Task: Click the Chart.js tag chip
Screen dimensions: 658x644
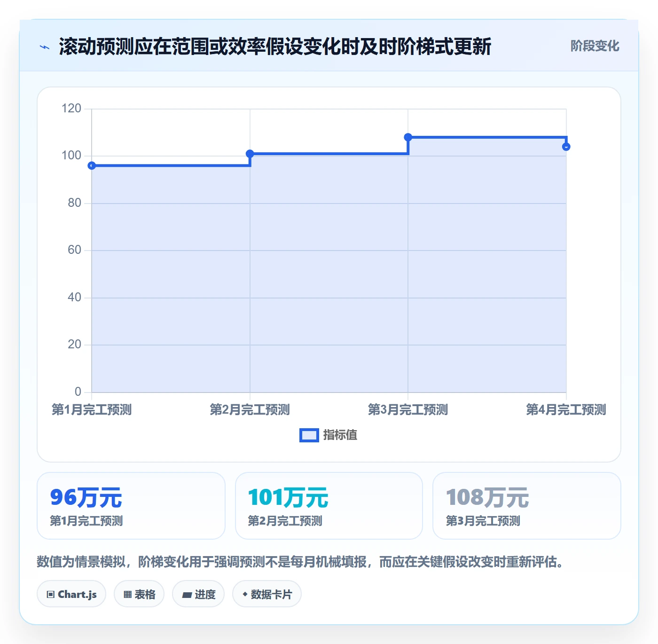Action: [x=71, y=594]
